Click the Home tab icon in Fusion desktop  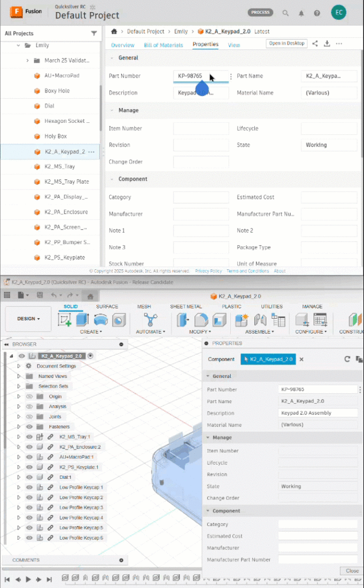point(90,296)
